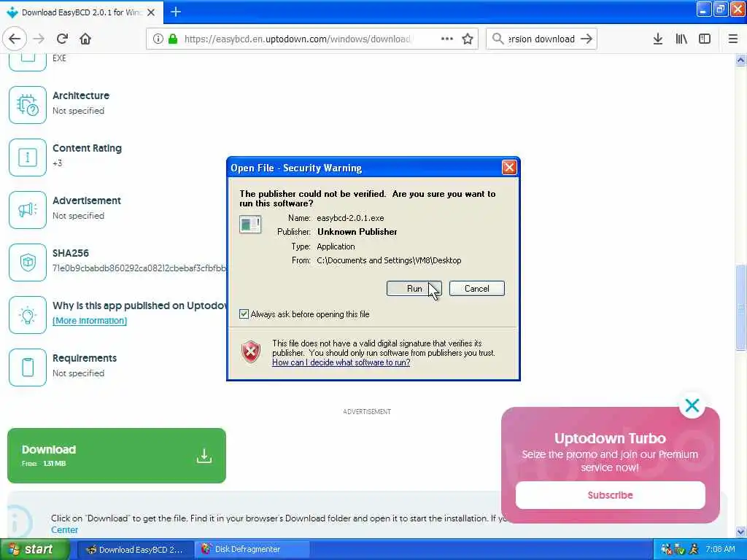Submit search with the go arrow

(587, 39)
